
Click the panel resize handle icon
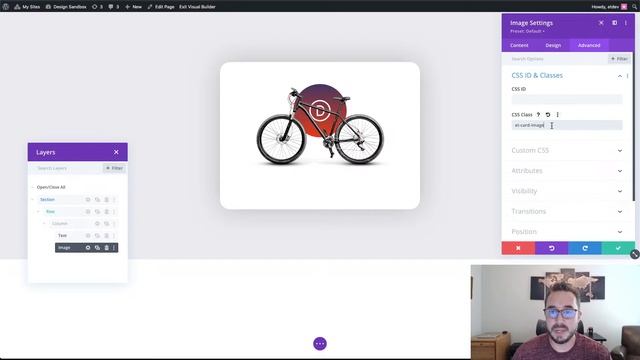(635, 254)
